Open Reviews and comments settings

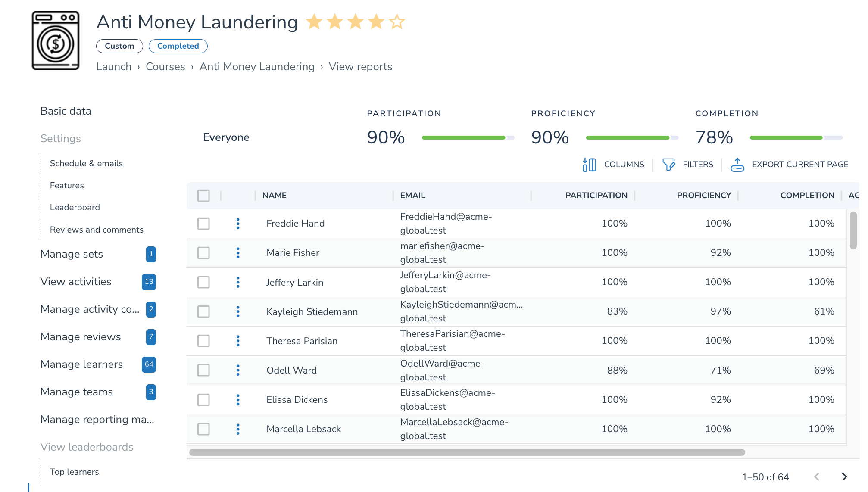[x=97, y=230]
